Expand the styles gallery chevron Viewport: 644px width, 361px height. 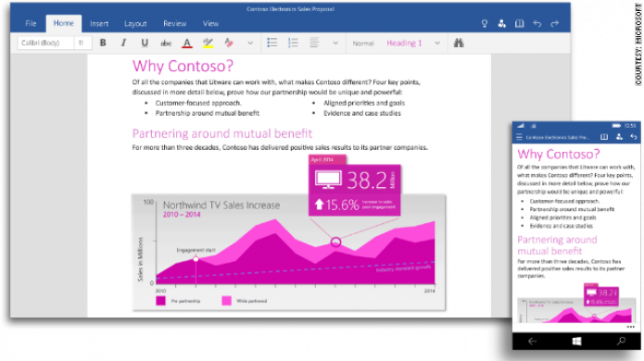437,44
